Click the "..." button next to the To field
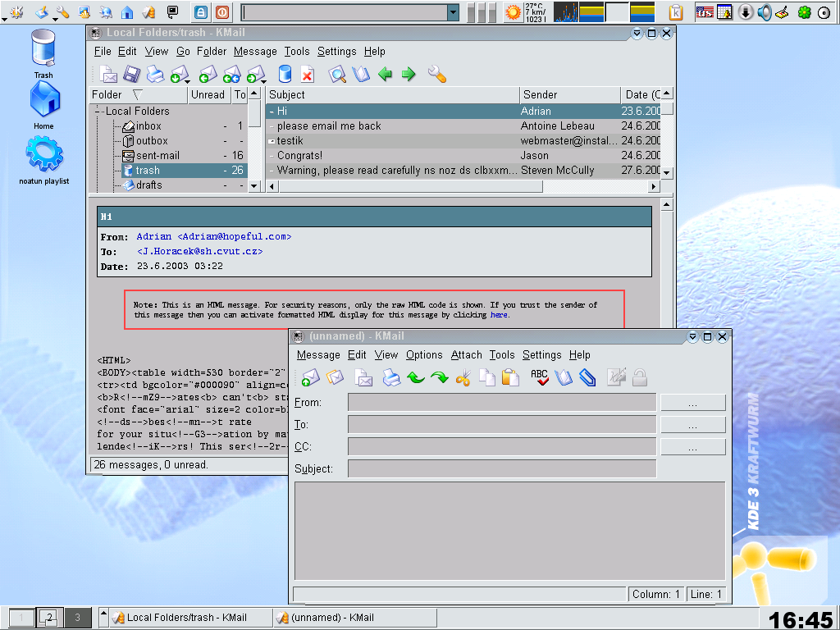 click(692, 425)
